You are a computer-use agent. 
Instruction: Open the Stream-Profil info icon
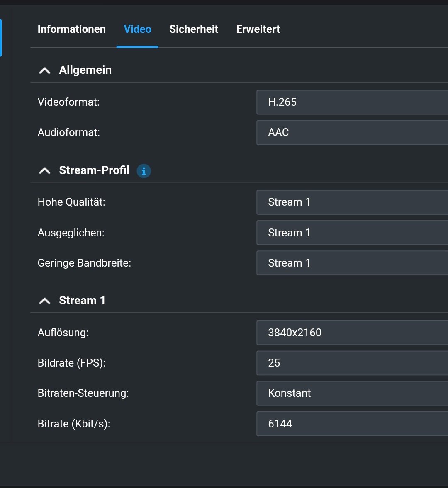pyautogui.click(x=144, y=171)
